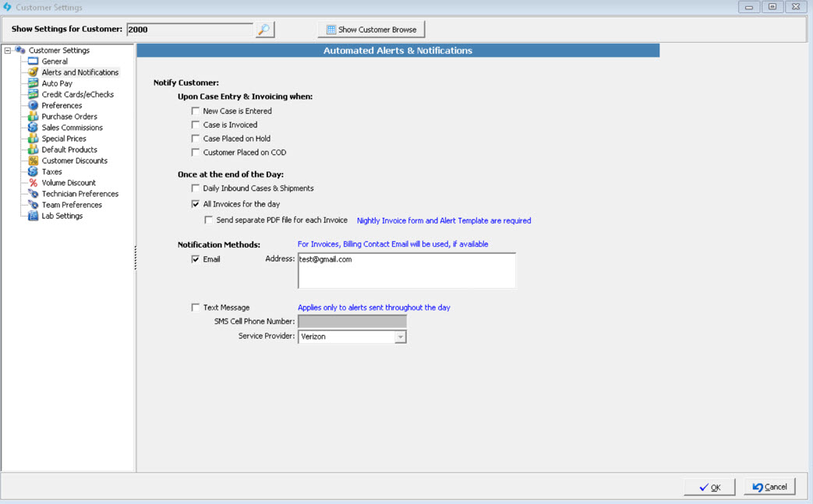The width and height of the screenshot is (813, 504).
Task: Enable the Text Message notification method
Action: pos(195,307)
